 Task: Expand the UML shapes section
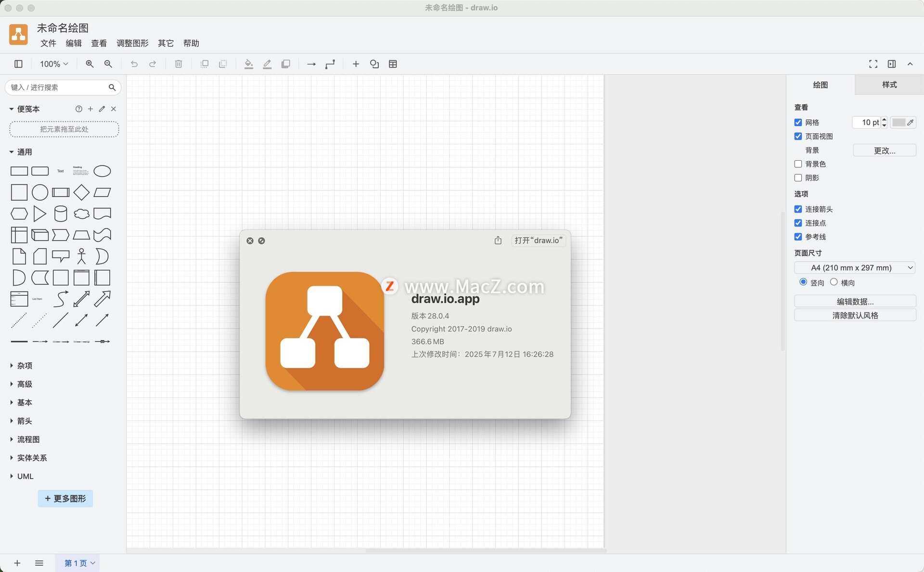click(22, 476)
